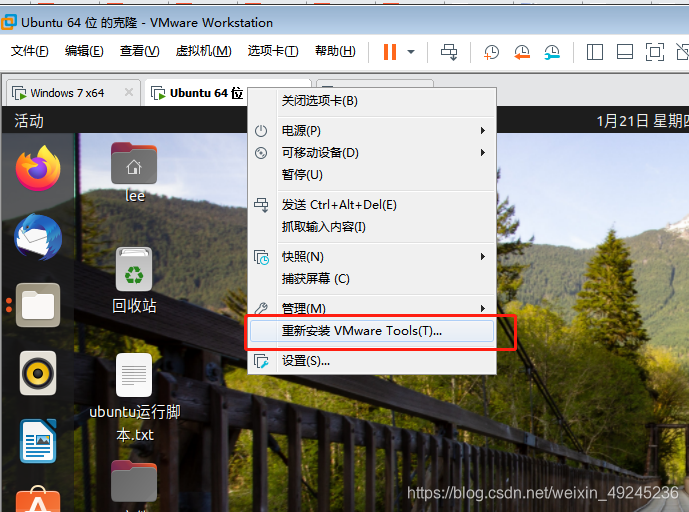
Task: Select the Ubuntu 64 位 tab
Action: click(196, 93)
